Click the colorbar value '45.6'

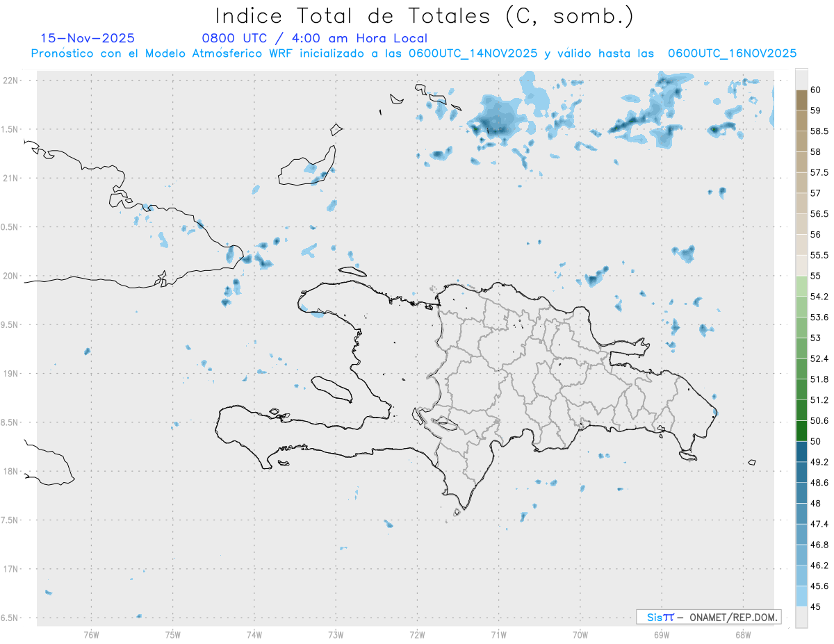tap(819, 586)
